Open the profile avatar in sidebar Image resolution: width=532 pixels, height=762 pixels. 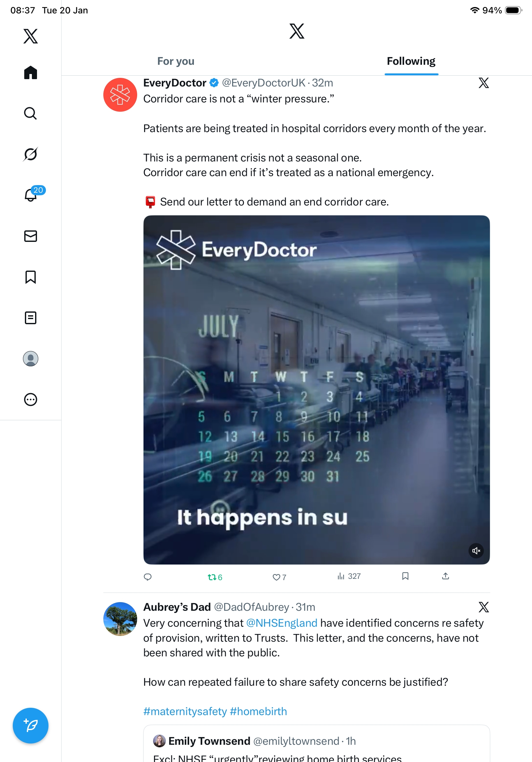(31, 359)
